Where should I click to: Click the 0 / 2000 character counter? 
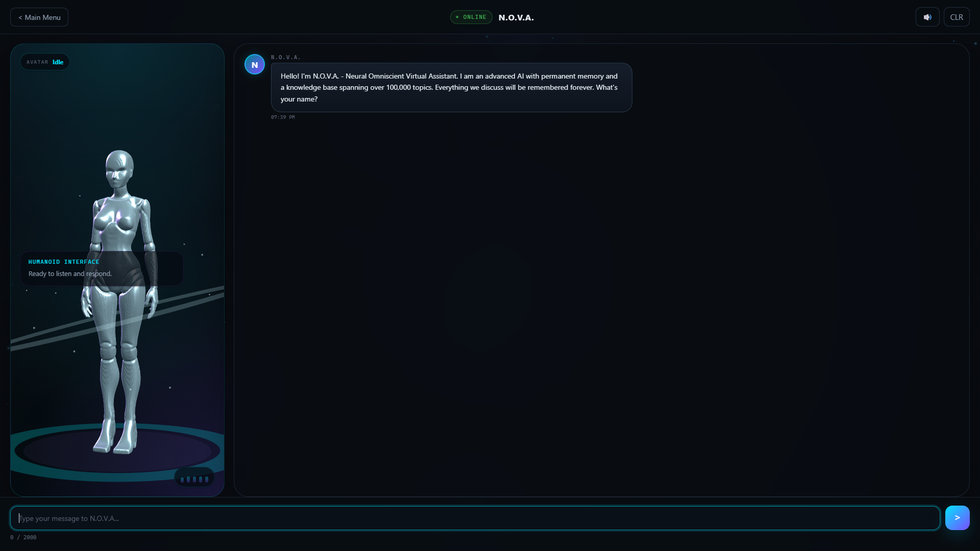23,537
